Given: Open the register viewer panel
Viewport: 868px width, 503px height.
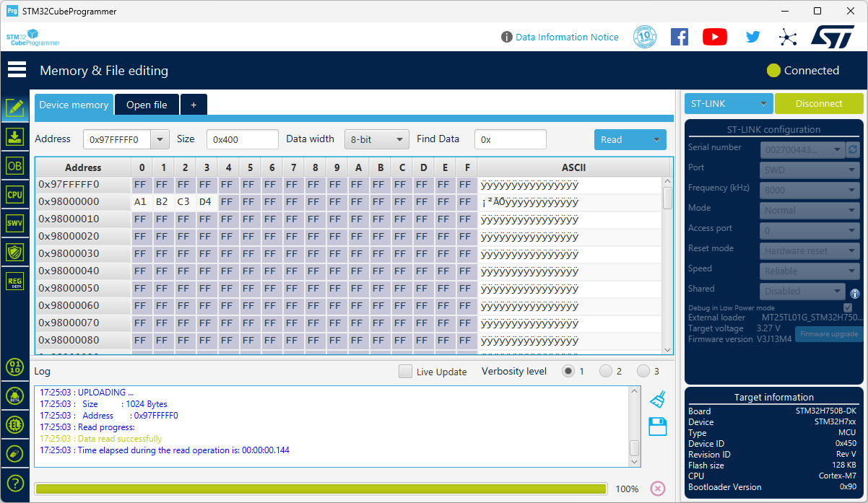Looking at the screenshot, I should 15,281.
